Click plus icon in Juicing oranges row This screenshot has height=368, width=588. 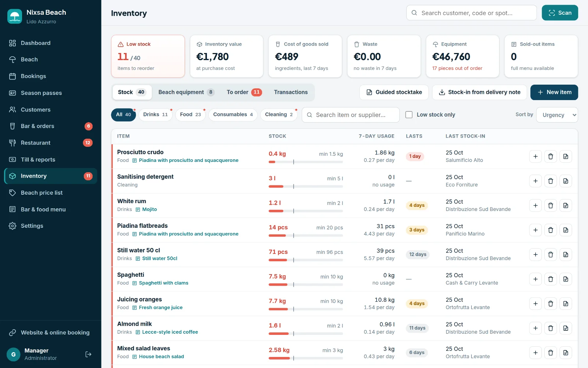pos(535,304)
